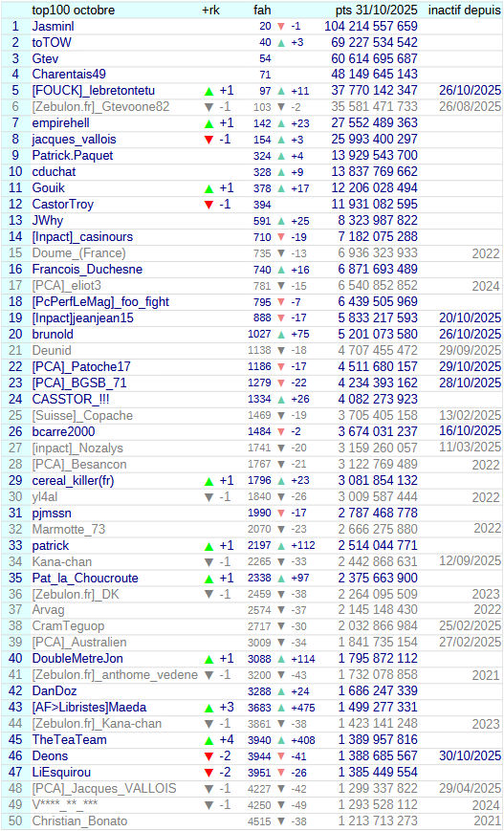Click 'pts 31/10/2025' column header
Viewport: 504px width, 831px height.
pos(376,11)
